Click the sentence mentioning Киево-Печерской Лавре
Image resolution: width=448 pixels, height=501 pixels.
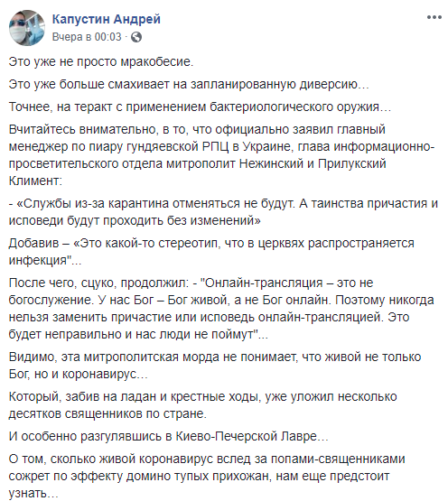coord(169,436)
